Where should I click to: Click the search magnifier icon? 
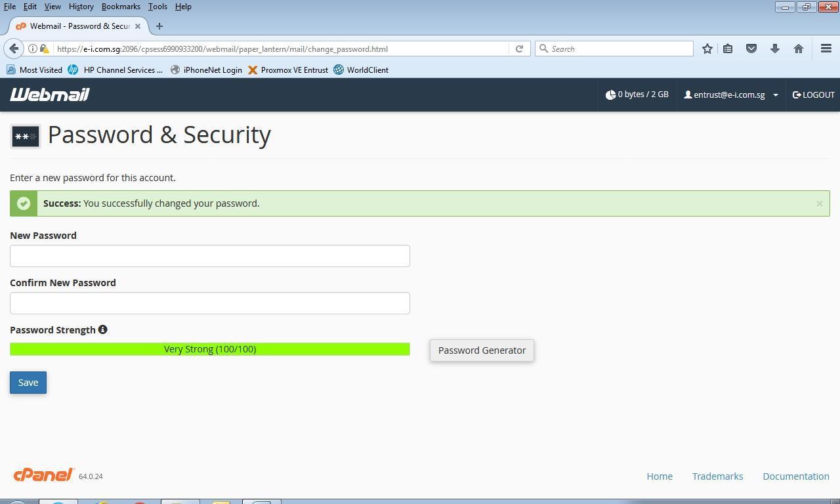(x=543, y=49)
